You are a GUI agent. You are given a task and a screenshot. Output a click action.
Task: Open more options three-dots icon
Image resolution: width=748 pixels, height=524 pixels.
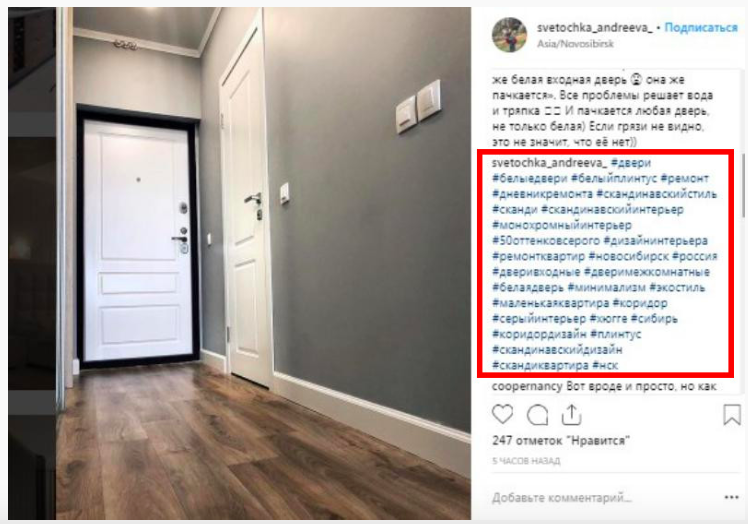pyautogui.click(x=732, y=497)
